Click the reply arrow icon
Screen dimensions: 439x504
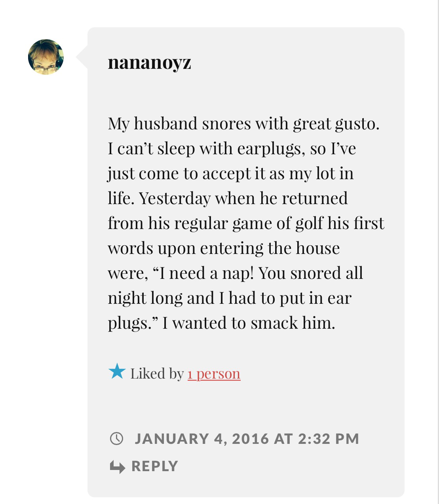coord(117,466)
